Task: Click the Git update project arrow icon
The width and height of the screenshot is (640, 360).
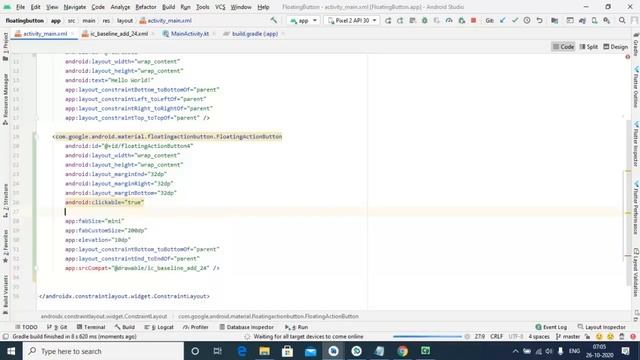Action: pos(502,20)
